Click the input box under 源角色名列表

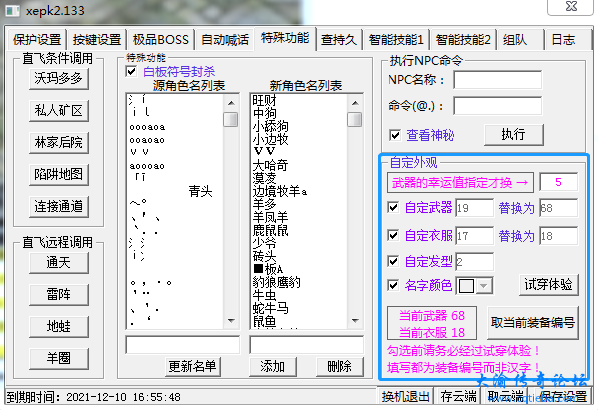(x=183, y=345)
